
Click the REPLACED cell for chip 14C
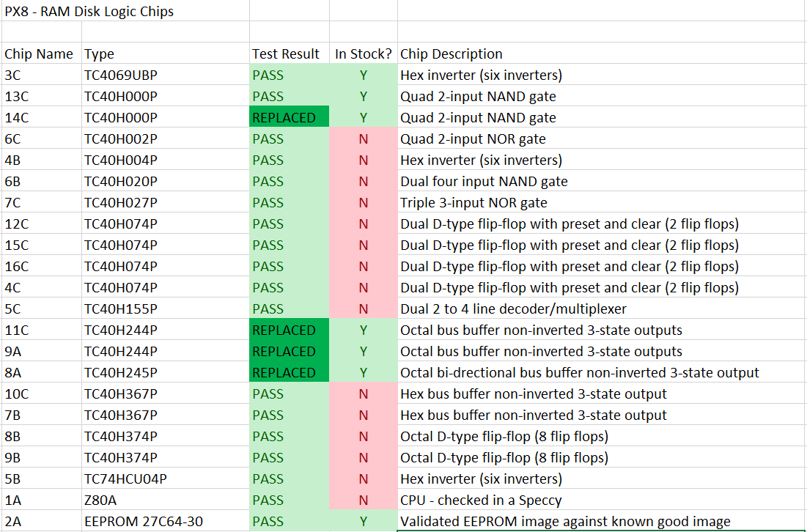click(x=290, y=117)
